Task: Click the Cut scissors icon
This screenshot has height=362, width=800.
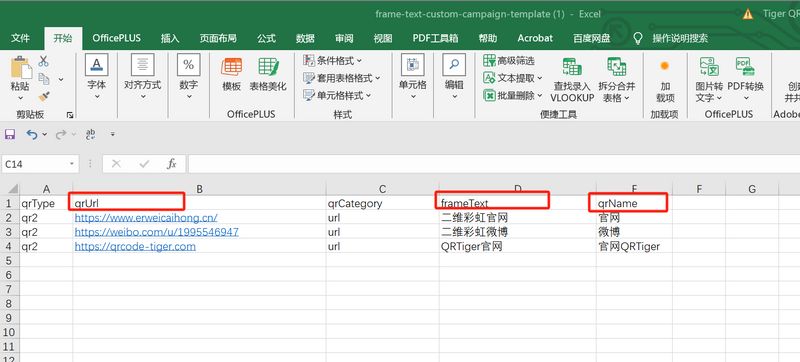Action: [x=44, y=61]
